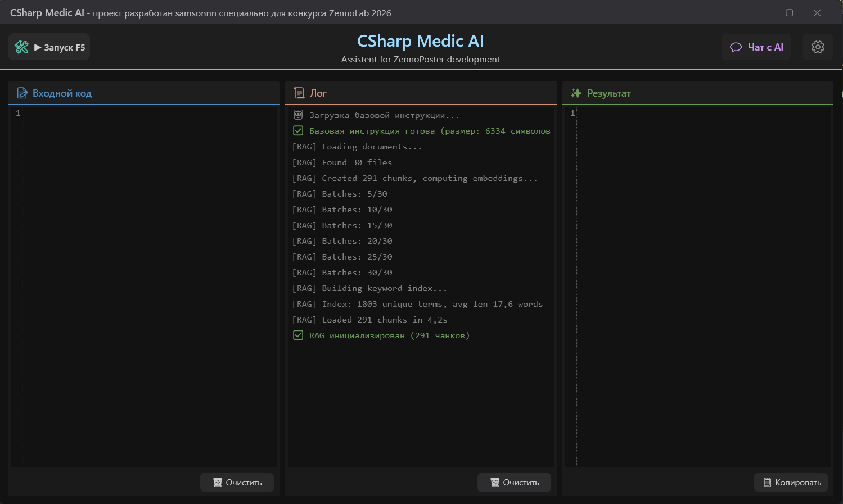Select the "RAG инициализирован (291 чанков)" line
Viewport: 843px width, 504px height.
(389, 335)
